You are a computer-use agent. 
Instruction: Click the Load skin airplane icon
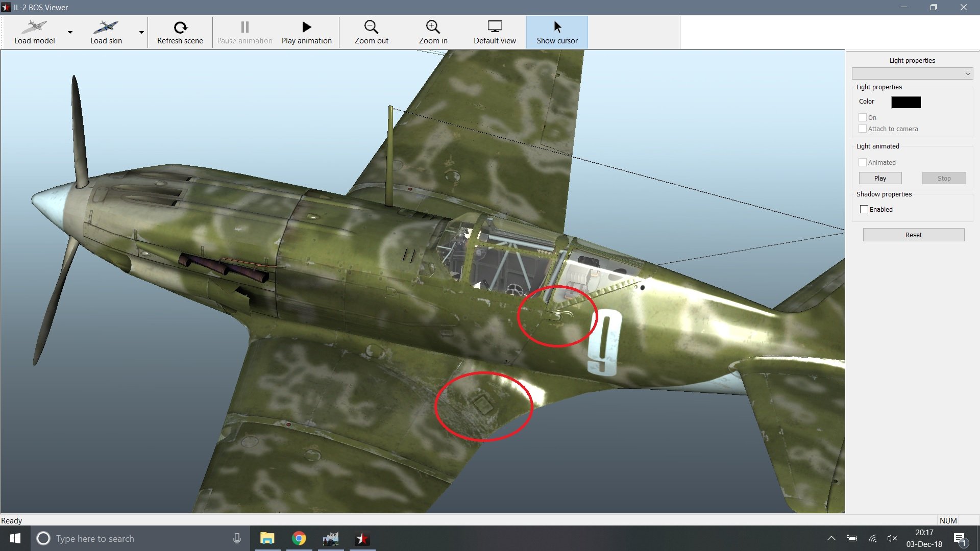click(106, 27)
